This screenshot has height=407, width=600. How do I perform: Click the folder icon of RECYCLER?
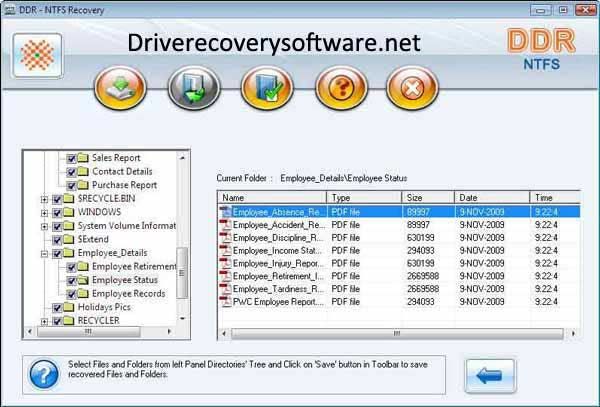(69, 321)
